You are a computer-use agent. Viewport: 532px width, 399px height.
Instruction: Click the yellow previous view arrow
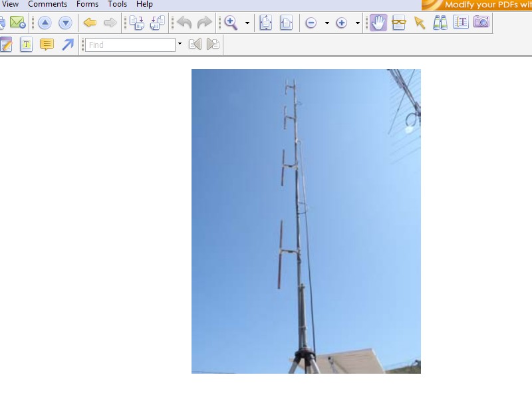(x=90, y=23)
